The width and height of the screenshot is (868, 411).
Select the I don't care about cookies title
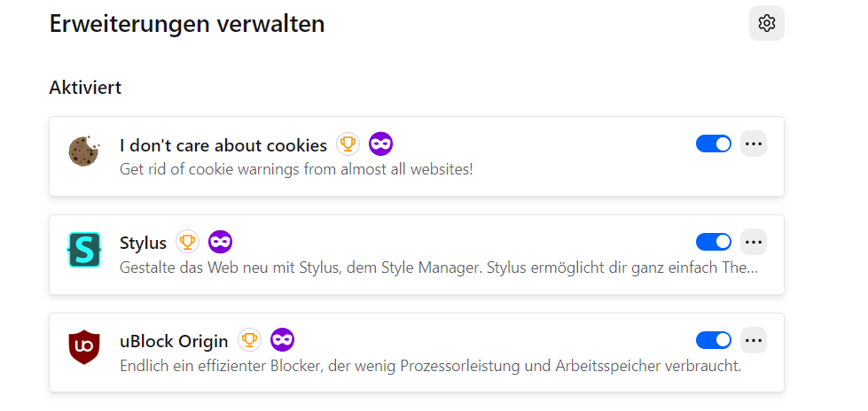point(223,145)
